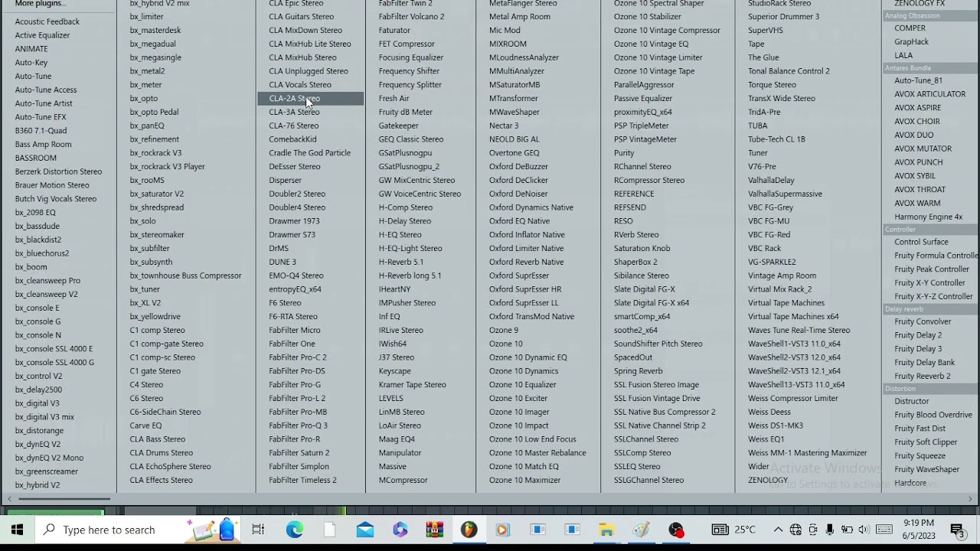Open the screen recorder taskbar icon
The height and width of the screenshot is (551, 980).
click(x=675, y=530)
